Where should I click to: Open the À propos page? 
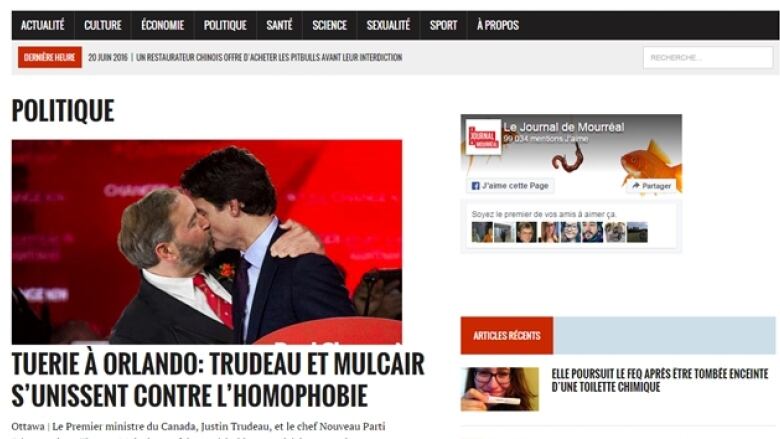tap(498, 25)
